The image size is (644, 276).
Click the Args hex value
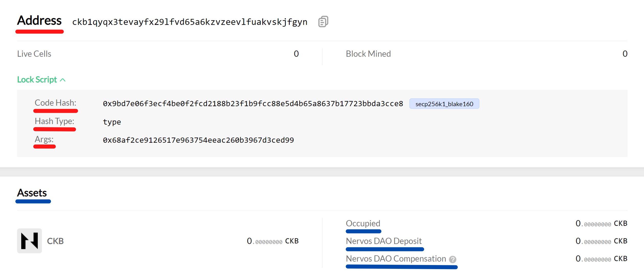[x=198, y=140]
